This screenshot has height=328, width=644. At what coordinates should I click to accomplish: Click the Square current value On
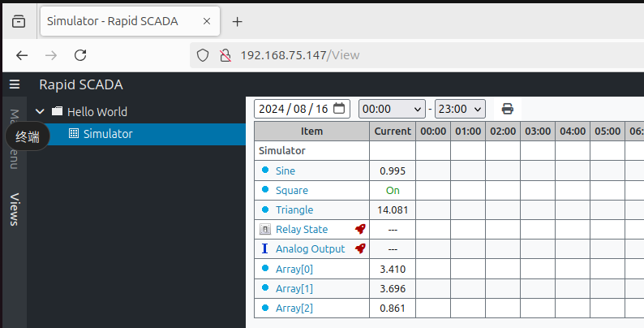click(x=393, y=190)
